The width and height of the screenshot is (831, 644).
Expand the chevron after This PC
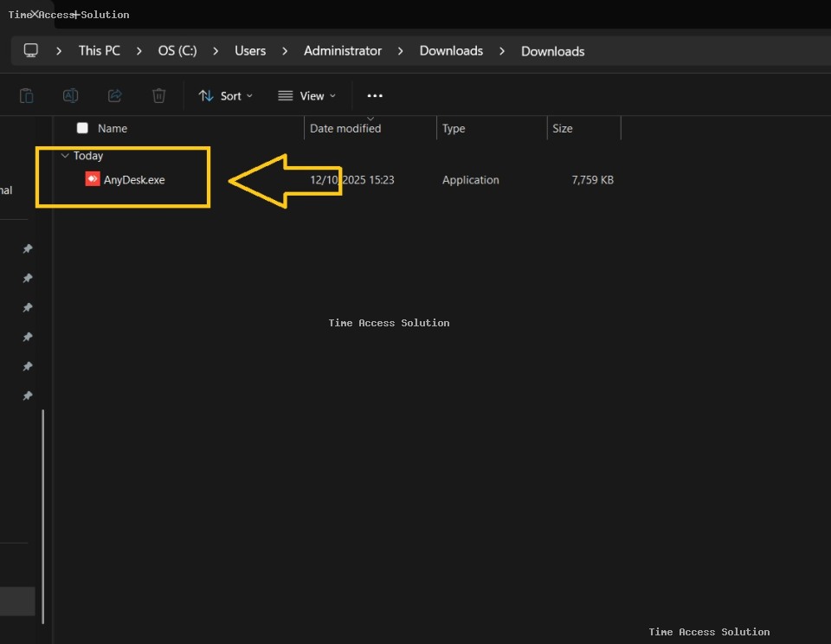(139, 51)
